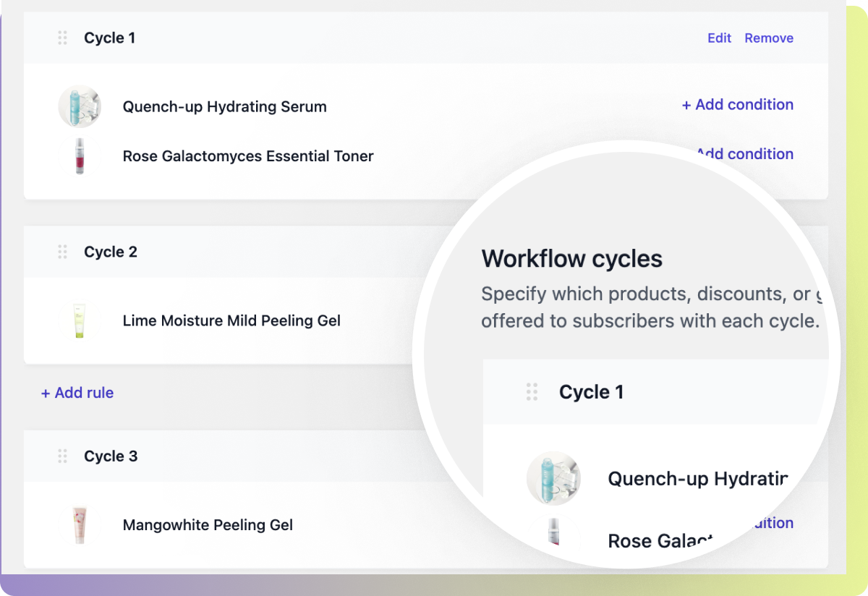Click the Quench-up Hydrating Serum product name
868x596 pixels.
(x=225, y=106)
